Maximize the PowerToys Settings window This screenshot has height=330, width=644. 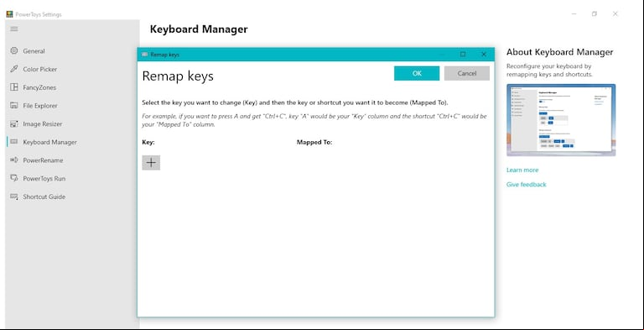tap(595, 14)
